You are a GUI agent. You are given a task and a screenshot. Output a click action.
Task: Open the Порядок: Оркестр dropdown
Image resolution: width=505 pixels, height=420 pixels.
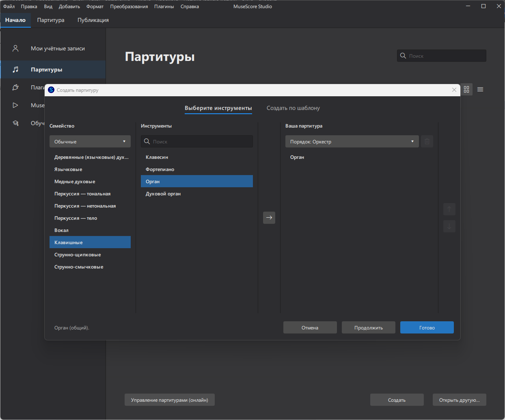point(352,141)
